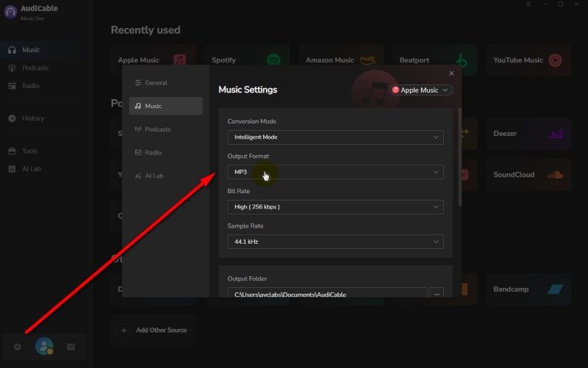The image size is (588, 368).
Task: Expand the Output Format MP3 dropdown
Action: (x=335, y=172)
